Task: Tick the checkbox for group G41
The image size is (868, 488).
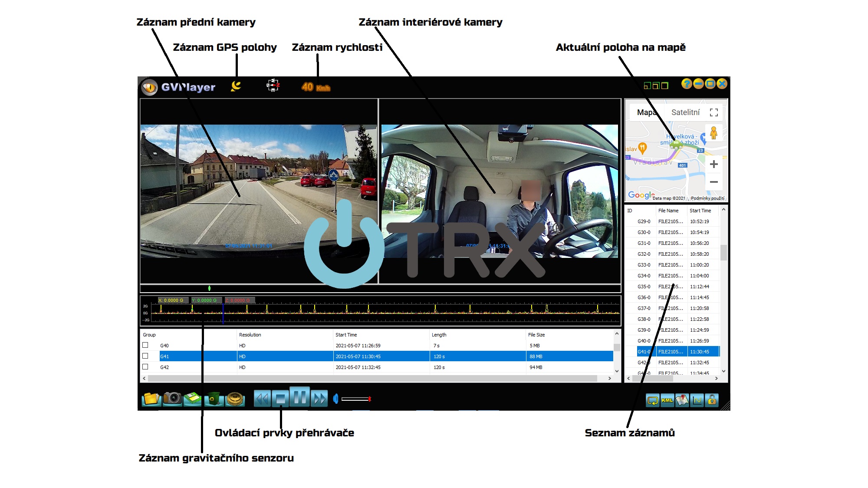Action: tap(145, 356)
